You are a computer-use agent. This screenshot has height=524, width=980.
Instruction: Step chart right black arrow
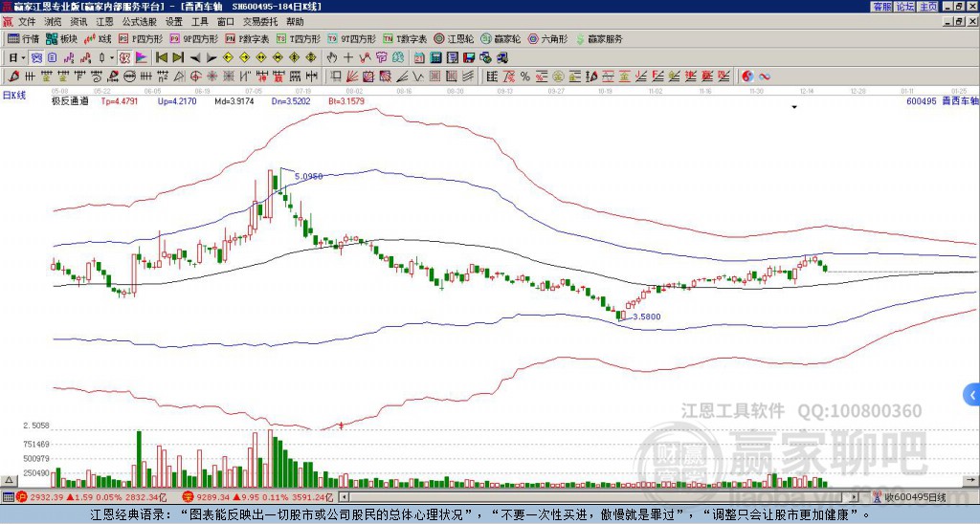coord(212,58)
